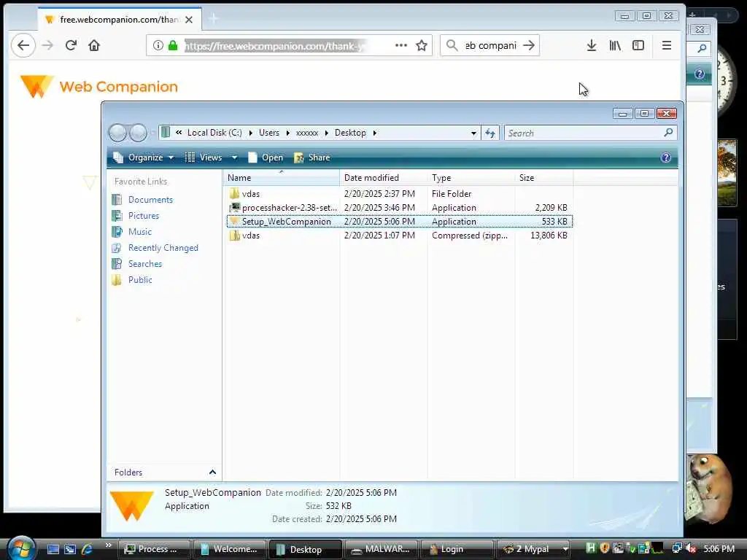Open Firefox downloads panel
747x560 pixels.
(x=591, y=46)
